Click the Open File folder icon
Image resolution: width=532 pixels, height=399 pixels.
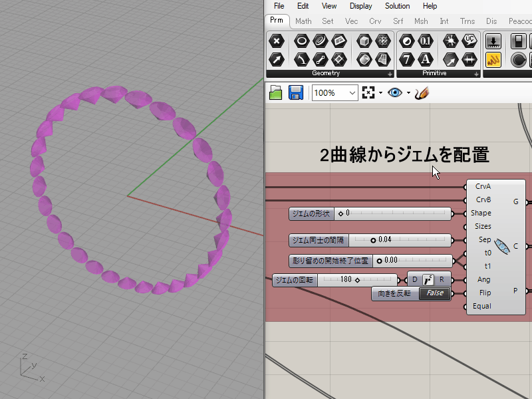276,93
